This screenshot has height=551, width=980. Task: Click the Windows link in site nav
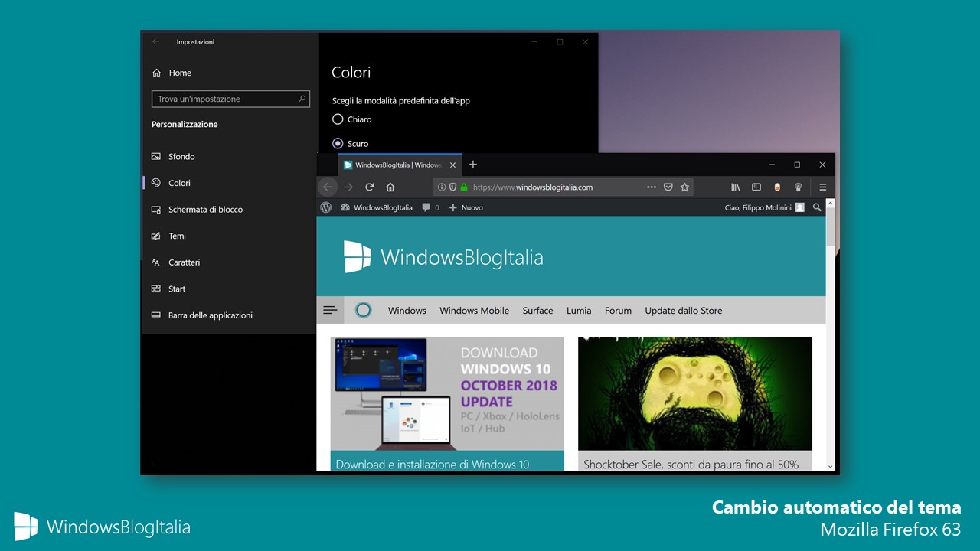tap(407, 311)
